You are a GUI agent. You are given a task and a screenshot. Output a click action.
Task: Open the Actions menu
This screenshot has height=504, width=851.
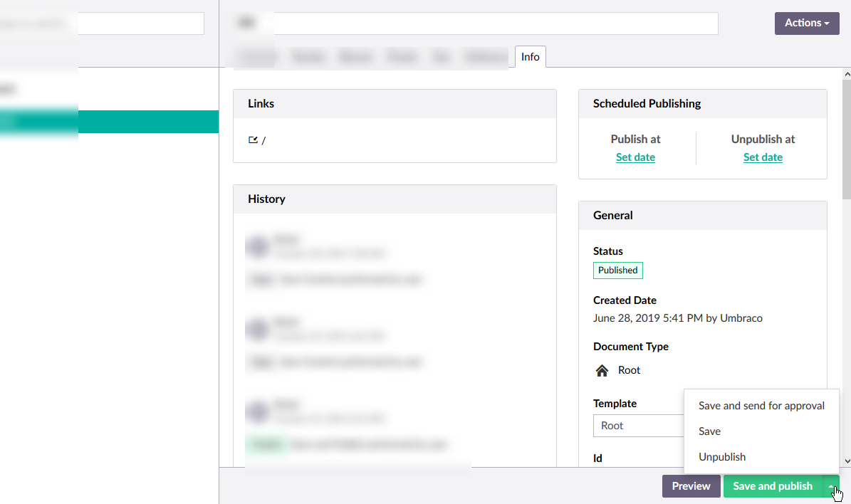[x=807, y=23]
